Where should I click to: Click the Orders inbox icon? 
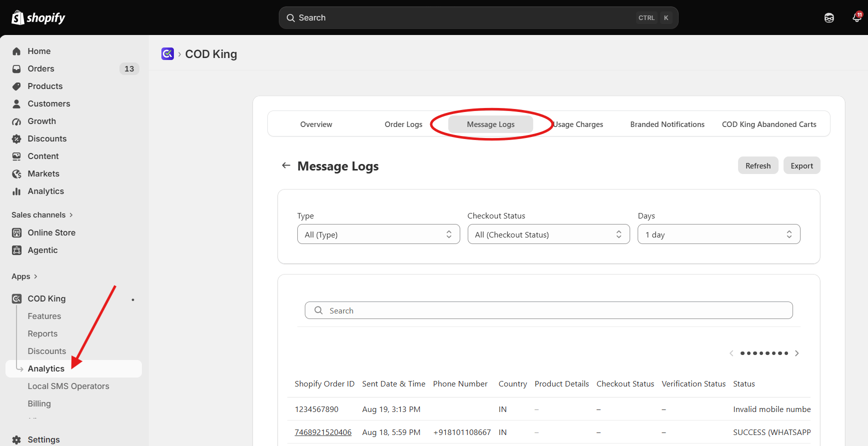pos(16,68)
